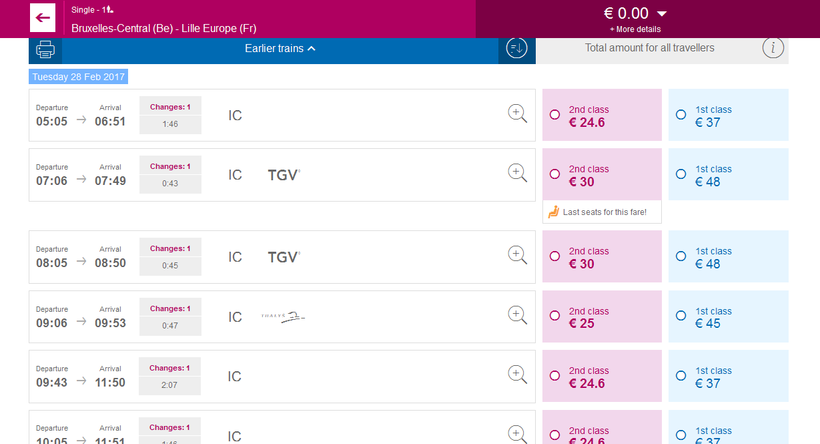
Task: Show + More details under total
Action: click(x=634, y=30)
